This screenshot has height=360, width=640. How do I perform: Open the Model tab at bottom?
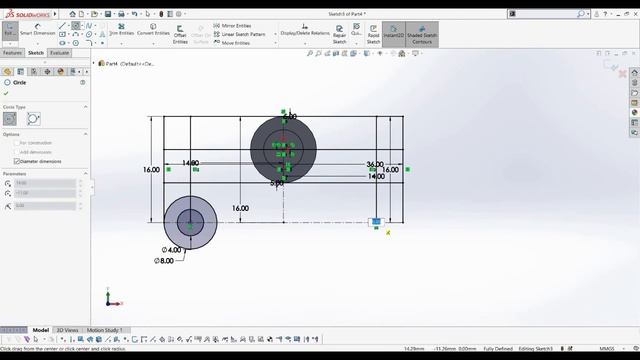click(40, 330)
